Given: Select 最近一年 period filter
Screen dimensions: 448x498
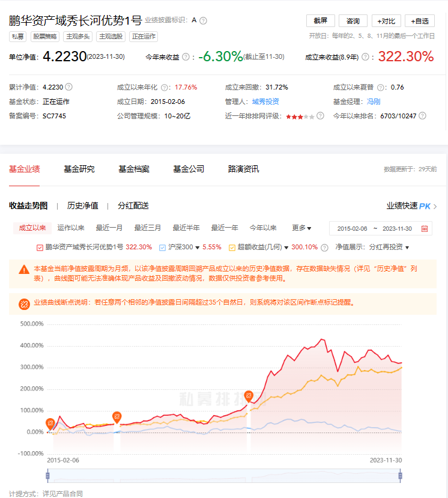Looking at the screenshot, I should (225, 228).
